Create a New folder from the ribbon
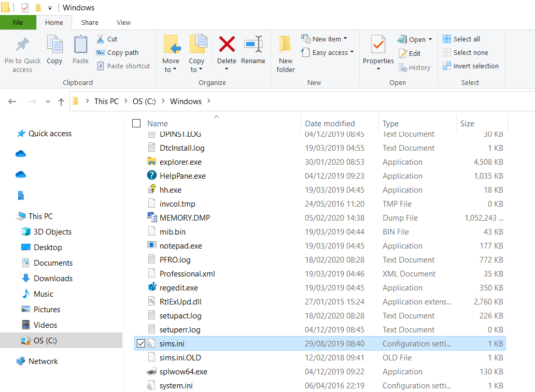Image resolution: width=535 pixels, height=392 pixels. [x=286, y=54]
